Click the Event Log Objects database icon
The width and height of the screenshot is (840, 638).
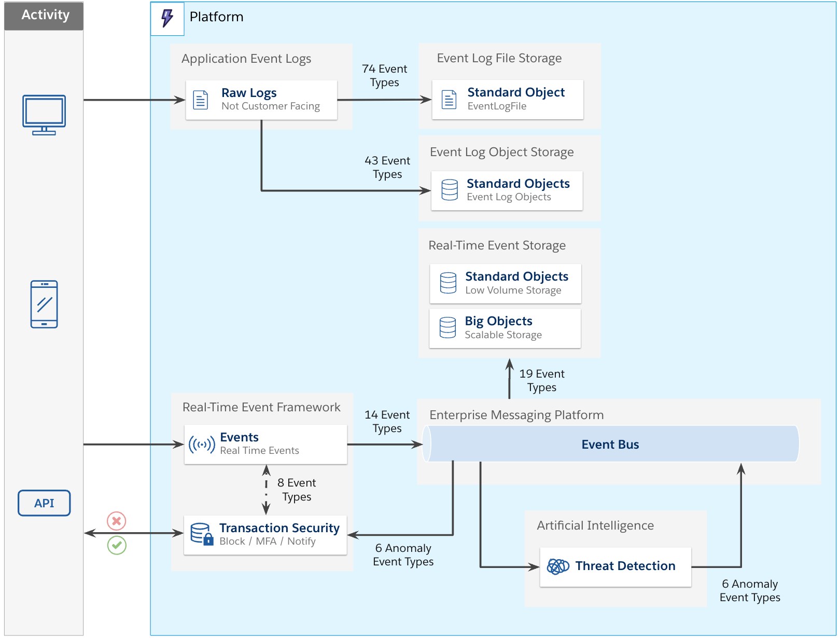pyautogui.click(x=449, y=190)
